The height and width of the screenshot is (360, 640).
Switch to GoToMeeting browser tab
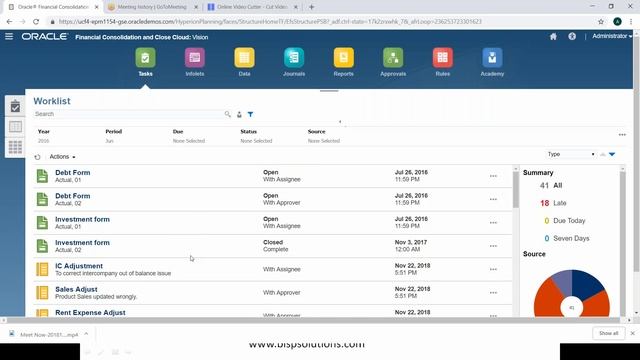[152, 7]
